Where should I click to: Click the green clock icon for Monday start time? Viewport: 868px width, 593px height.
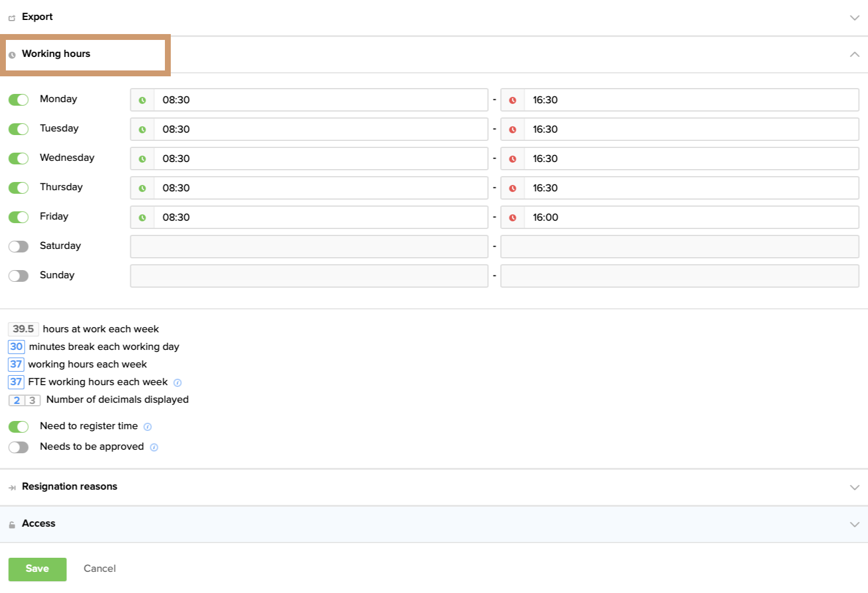(x=142, y=100)
